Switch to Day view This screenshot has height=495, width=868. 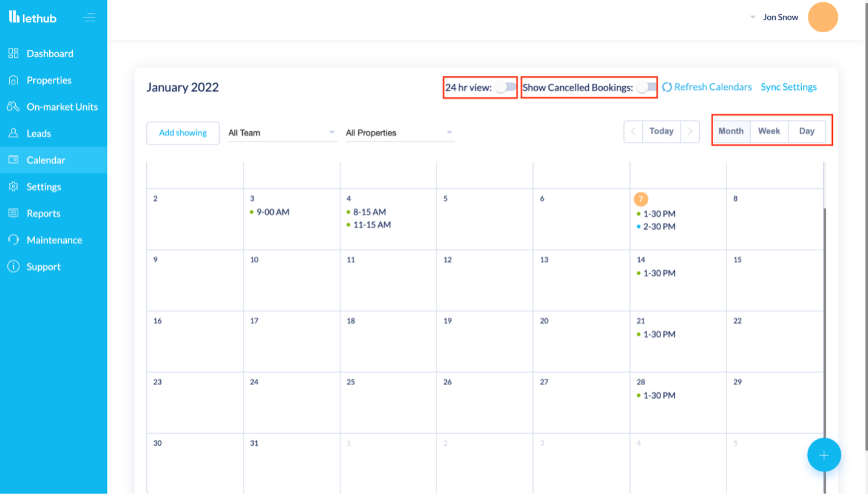point(807,131)
